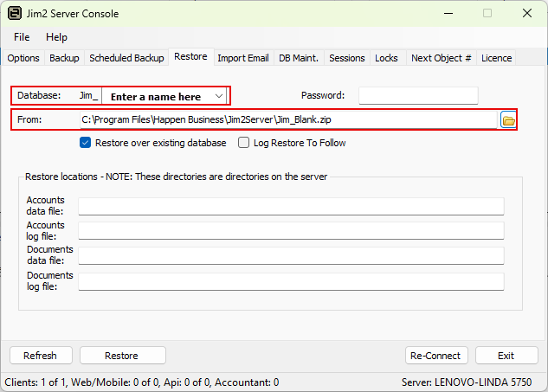Open the Scheduled Backup tab

(x=126, y=58)
